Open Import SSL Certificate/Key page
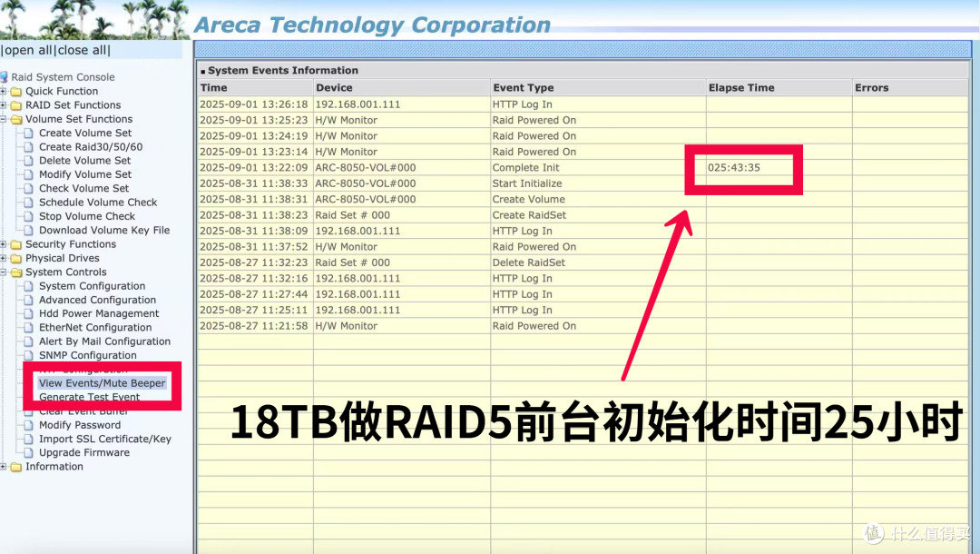The width and height of the screenshot is (980, 554). tap(105, 439)
